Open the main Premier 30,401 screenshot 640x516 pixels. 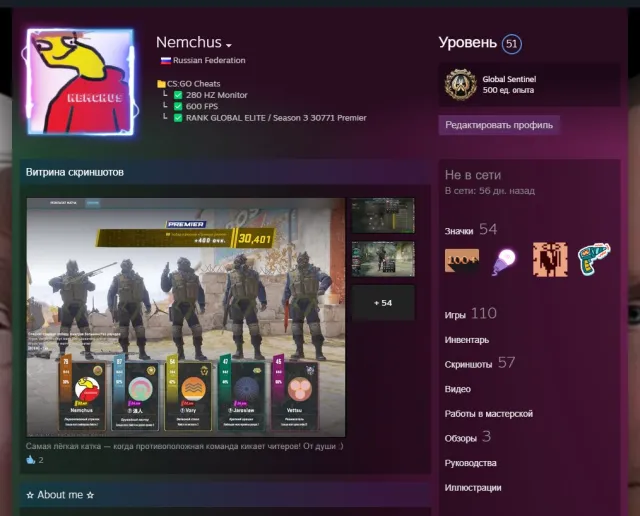tap(186, 317)
